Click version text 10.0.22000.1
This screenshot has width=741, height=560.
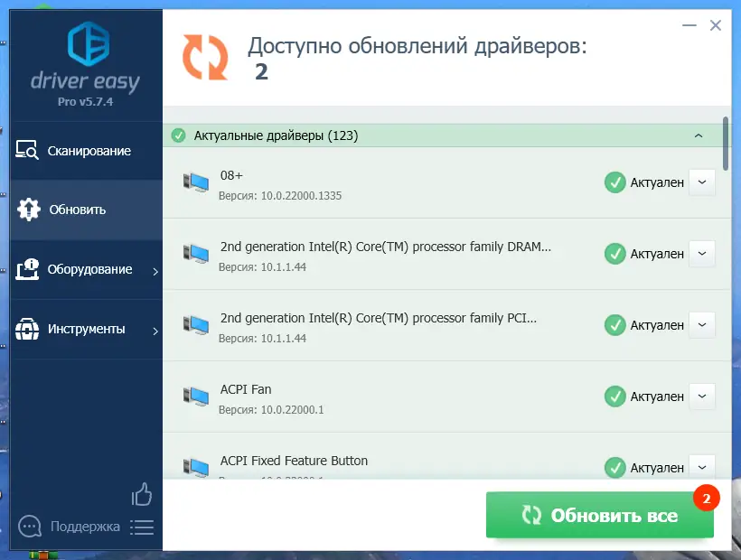coord(292,409)
